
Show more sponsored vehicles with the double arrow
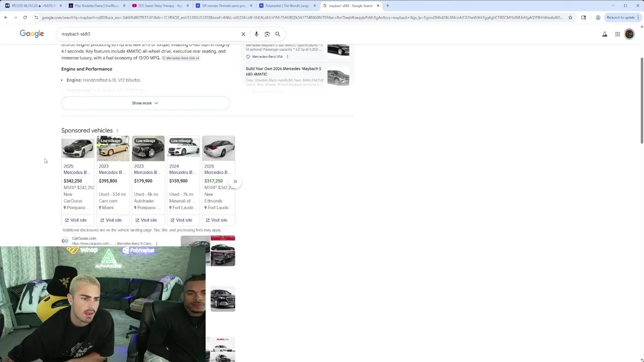[235, 182]
